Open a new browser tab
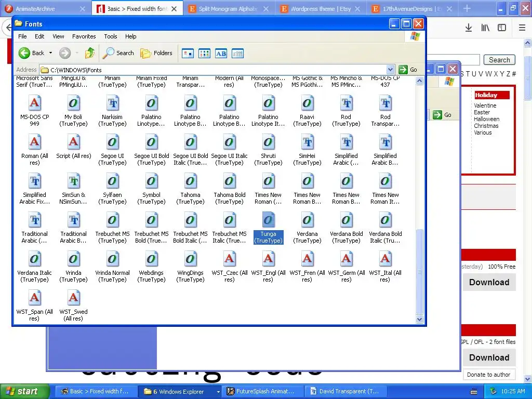The width and height of the screenshot is (532, 399). coord(467,8)
